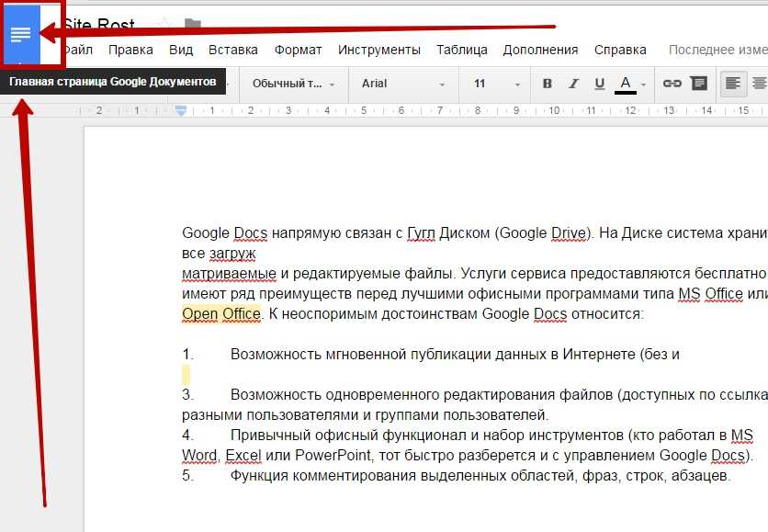The image size is (768, 532).
Task: Open the text color picker
Action: coord(627,84)
